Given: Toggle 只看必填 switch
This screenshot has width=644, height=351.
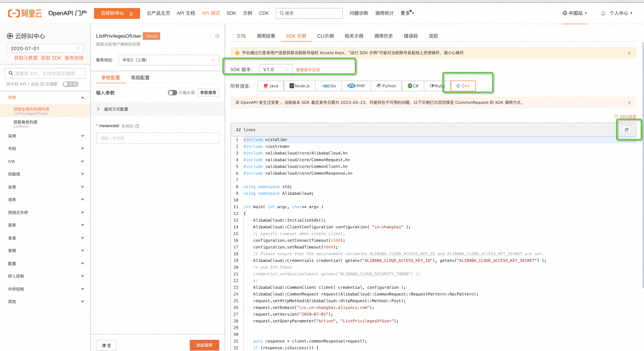Looking at the screenshot, I should (x=172, y=93).
